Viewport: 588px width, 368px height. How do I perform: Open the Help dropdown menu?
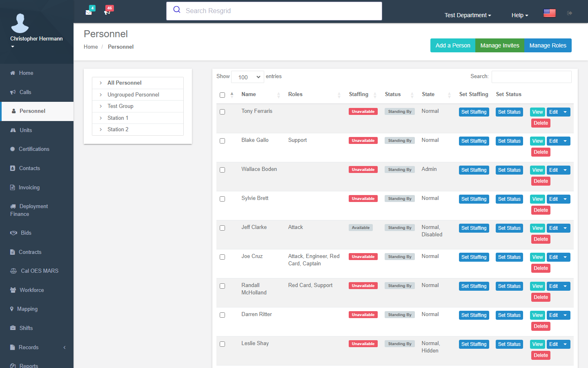[520, 15]
